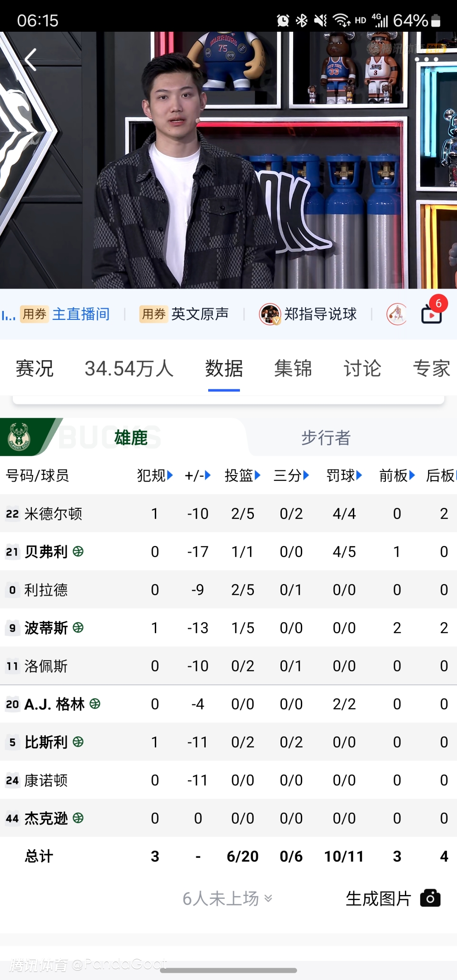Viewport: 457px width, 980px height.
Task: Open the three-dot more options menu
Action: (x=426, y=60)
